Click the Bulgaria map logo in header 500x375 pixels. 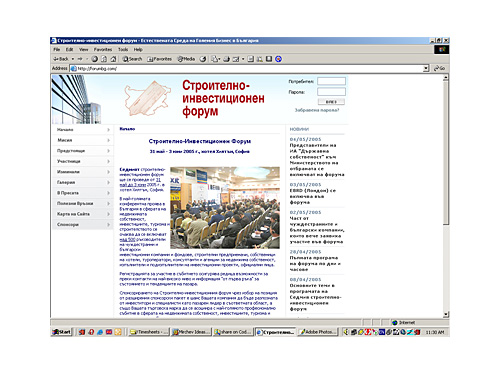(x=147, y=98)
